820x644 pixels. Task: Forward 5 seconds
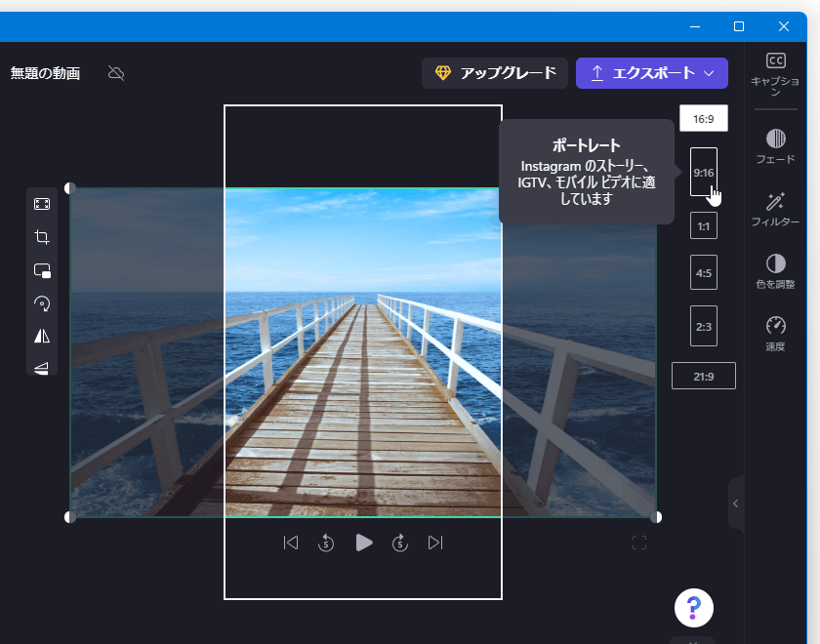click(x=400, y=543)
